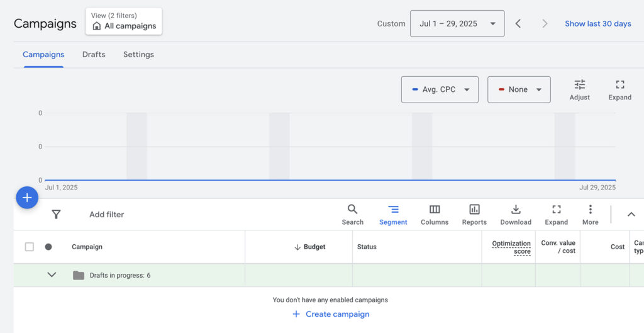Download the campaigns table
Image resolution: width=644 pixels, height=333 pixels.
[516, 214]
